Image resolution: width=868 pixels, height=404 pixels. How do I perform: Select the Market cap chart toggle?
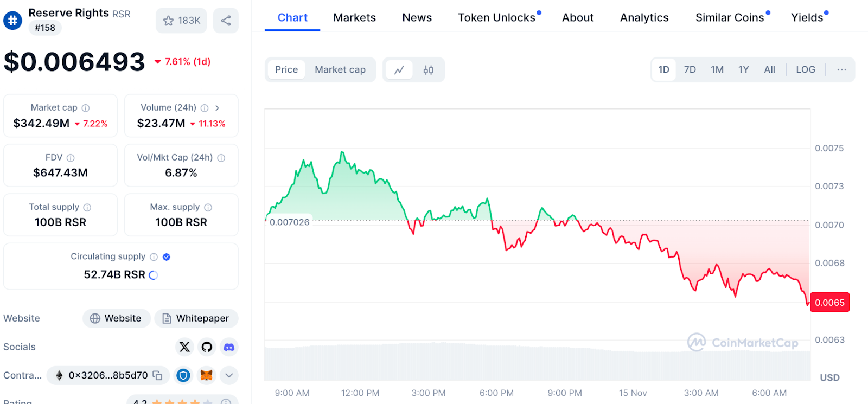tap(340, 70)
